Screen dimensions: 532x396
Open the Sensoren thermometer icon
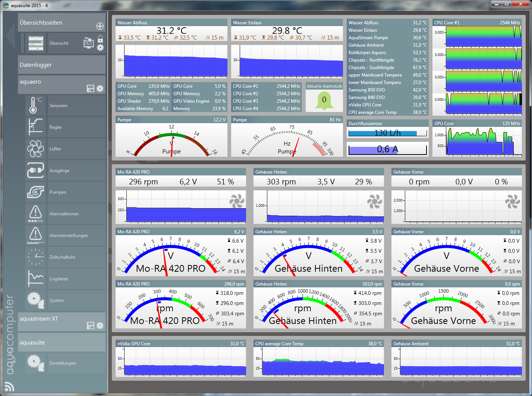[x=35, y=106]
